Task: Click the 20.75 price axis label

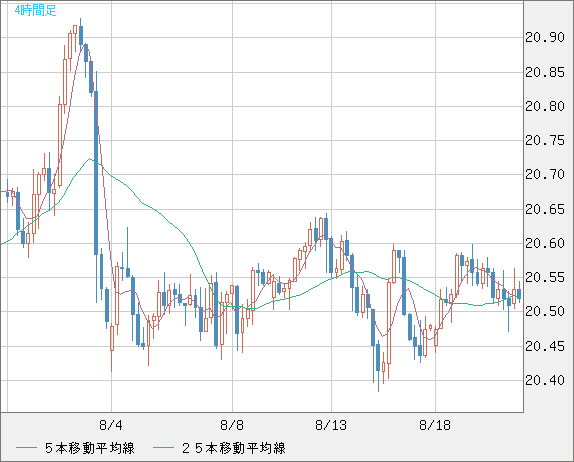Action: pos(545,140)
